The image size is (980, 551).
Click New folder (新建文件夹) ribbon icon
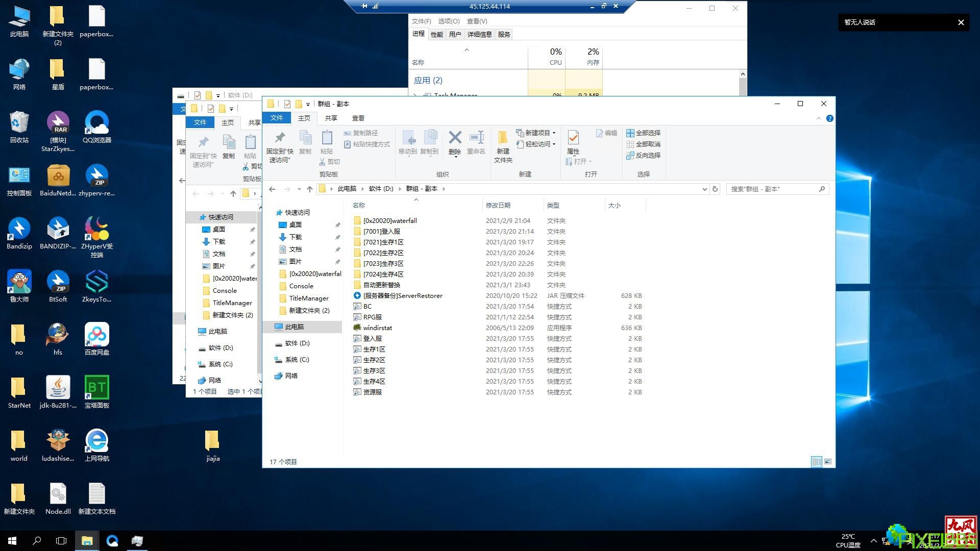(x=503, y=147)
